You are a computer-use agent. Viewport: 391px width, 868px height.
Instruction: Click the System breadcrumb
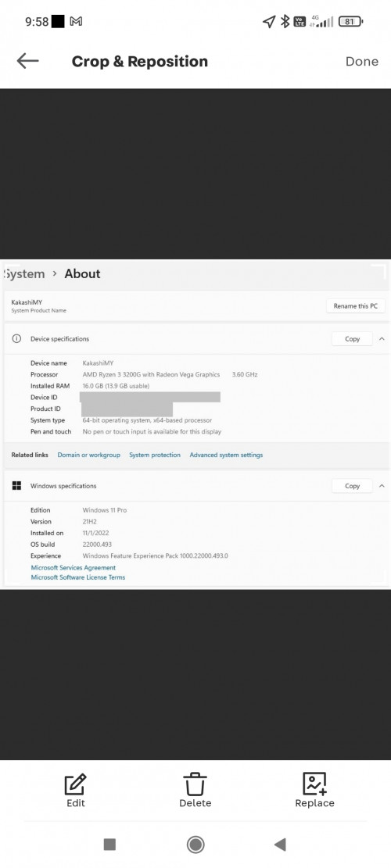(23, 274)
